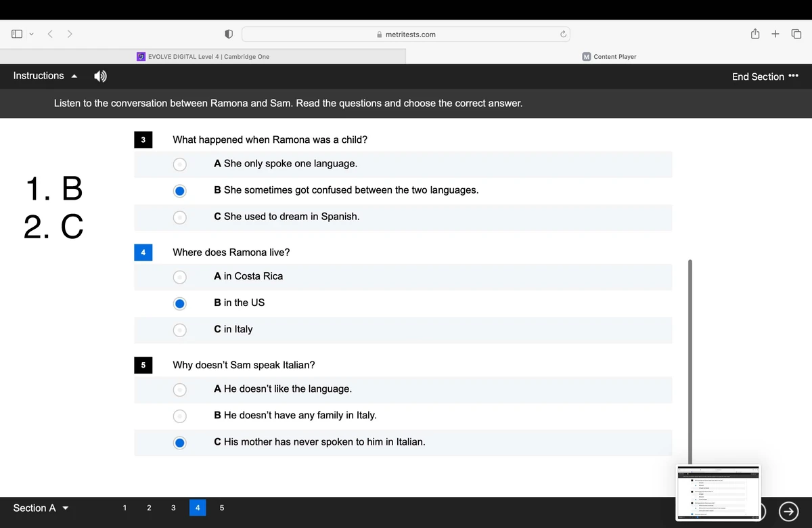Reload the page with the refresh icon

[x=562, y=34]
